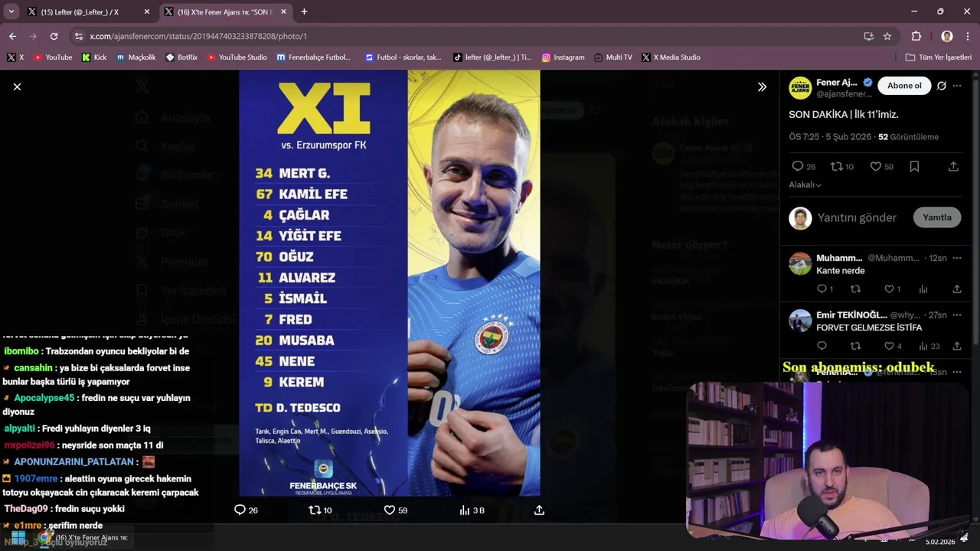Open Grok icon next to Abone ol
This screenshot has height=551, width=980.
point(942,86)
